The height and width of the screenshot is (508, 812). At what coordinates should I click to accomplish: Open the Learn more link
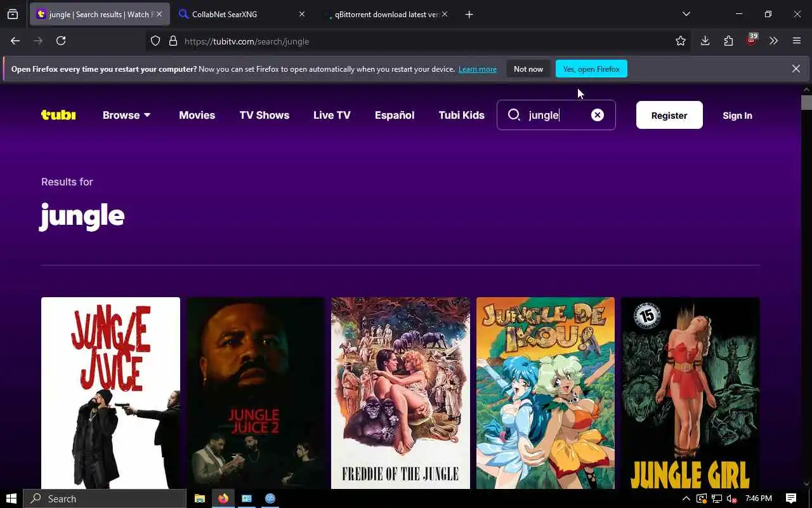pos(478,69)
